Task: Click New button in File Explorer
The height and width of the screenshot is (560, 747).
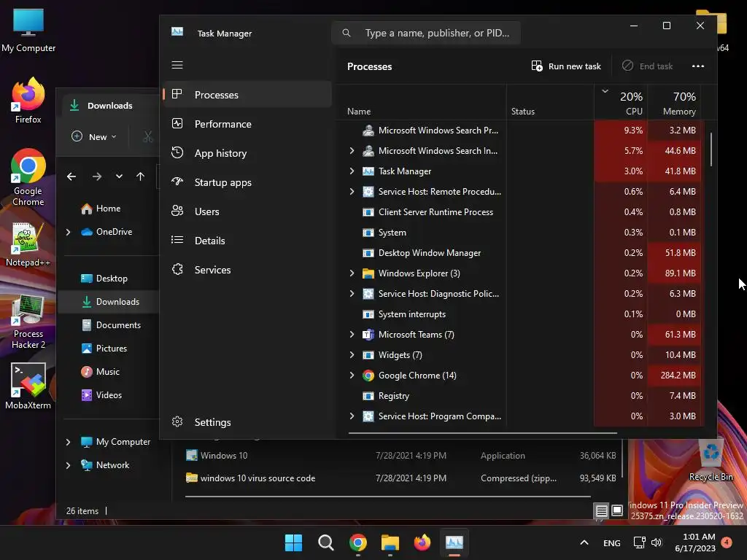Action: pyautogui.click(x=94, y=136)
